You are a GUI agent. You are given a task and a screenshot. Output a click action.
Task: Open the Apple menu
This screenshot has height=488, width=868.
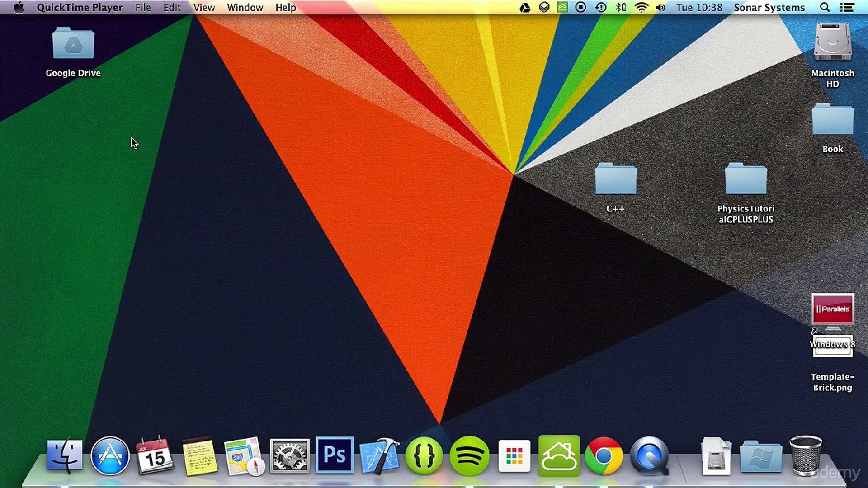(19, 8)
